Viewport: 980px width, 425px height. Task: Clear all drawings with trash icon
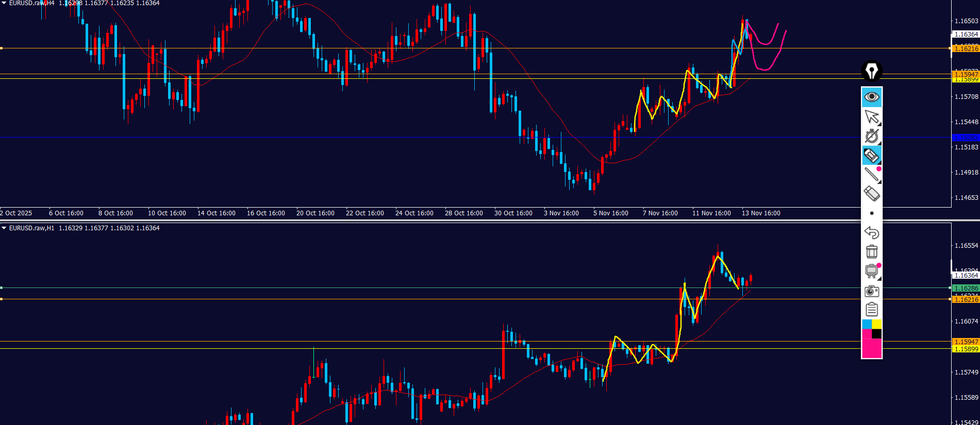[x=872, y=251]
